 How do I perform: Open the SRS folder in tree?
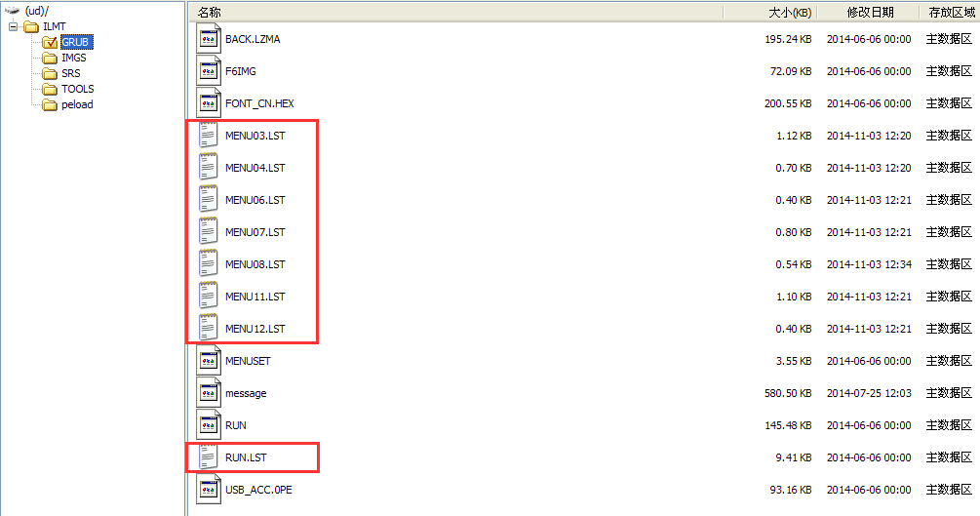pos(70,73)
